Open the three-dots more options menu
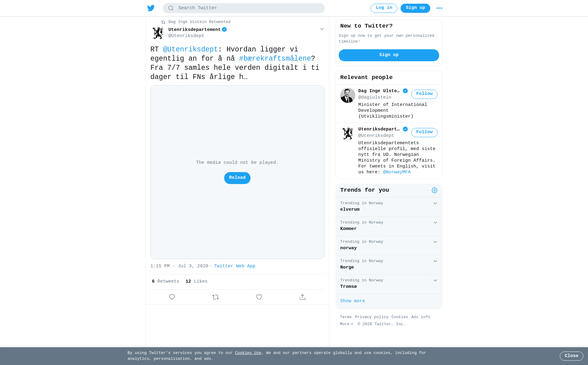The width and height of the screenshot is (588, 365). point(439,8)
